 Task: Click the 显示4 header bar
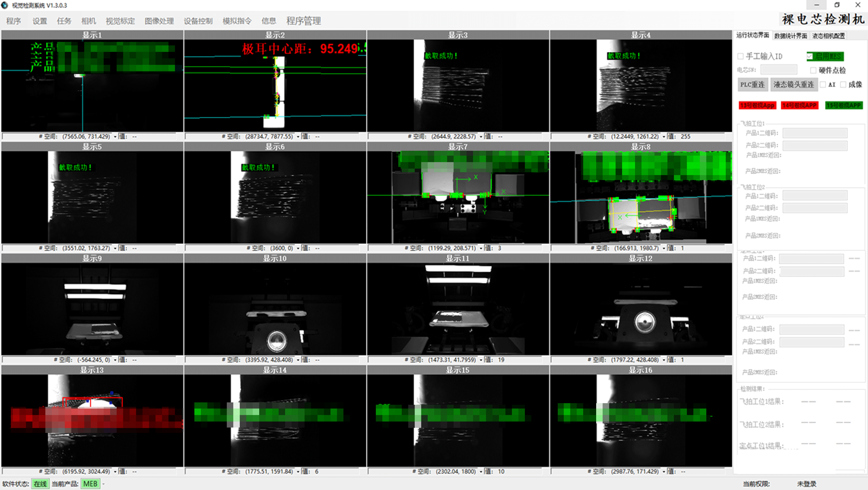(641, 35)
